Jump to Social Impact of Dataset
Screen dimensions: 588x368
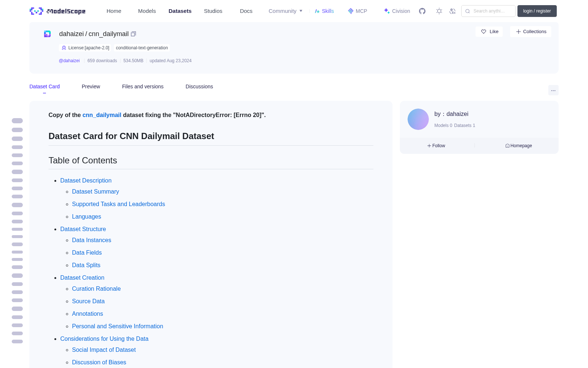[x=104, y=350]
